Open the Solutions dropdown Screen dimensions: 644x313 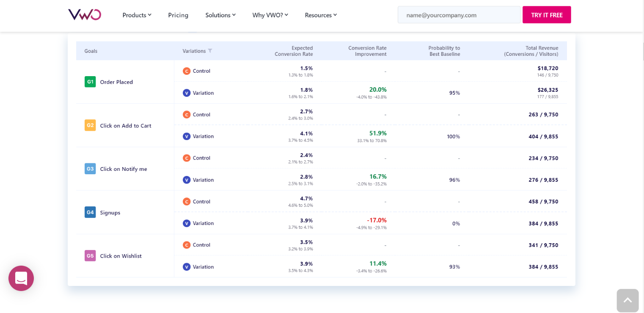click(x=220, y=15)
